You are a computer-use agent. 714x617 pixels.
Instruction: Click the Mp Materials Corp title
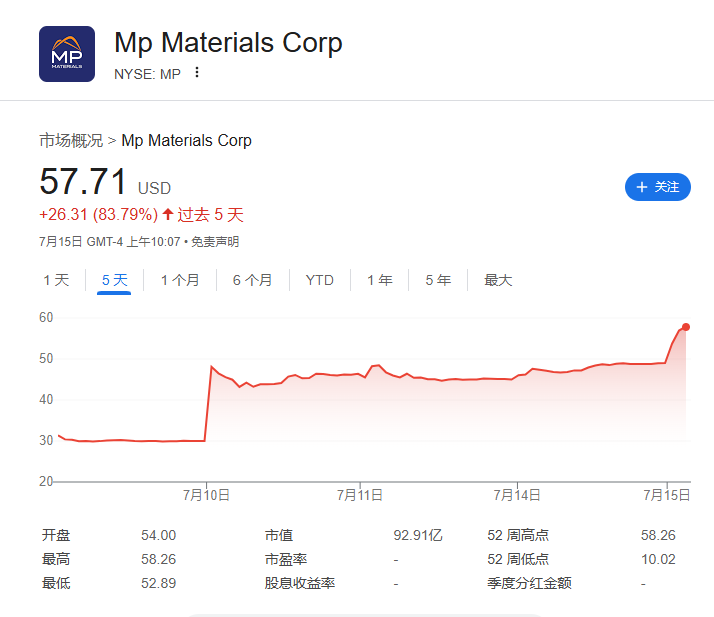(228, 43)
